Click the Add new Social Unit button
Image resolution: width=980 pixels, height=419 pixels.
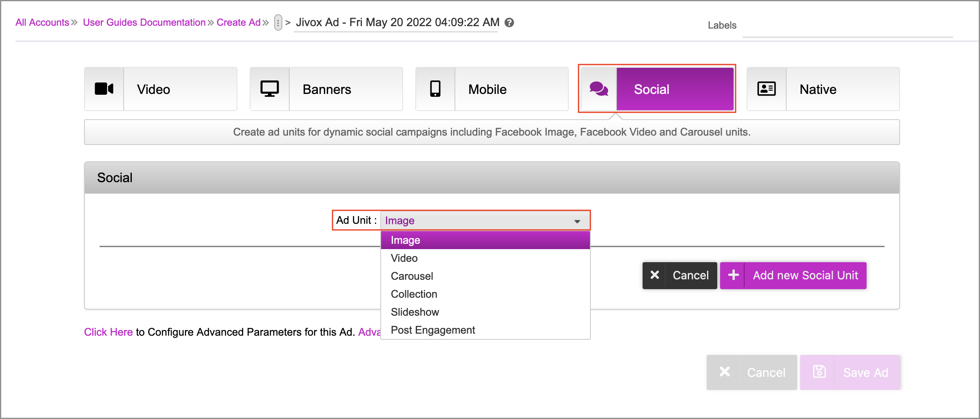click(805, 275)
